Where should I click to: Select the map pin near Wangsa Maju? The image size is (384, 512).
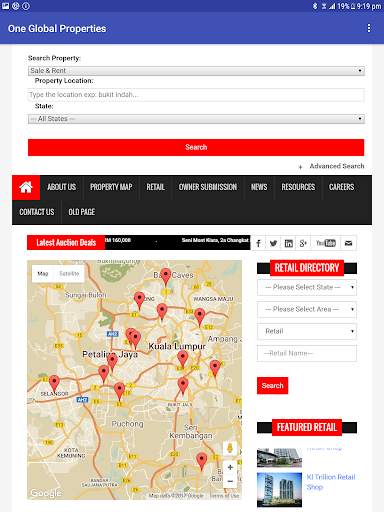pos(200,317)
